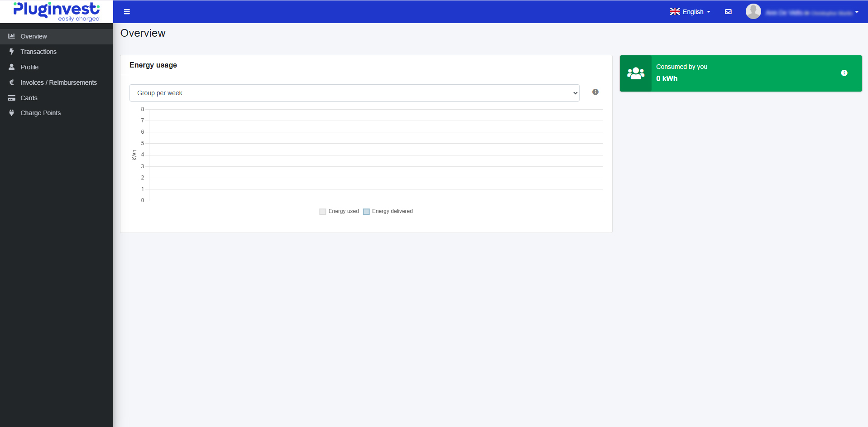Toggle Energy delivered legend entry

[x=388, y=211]
